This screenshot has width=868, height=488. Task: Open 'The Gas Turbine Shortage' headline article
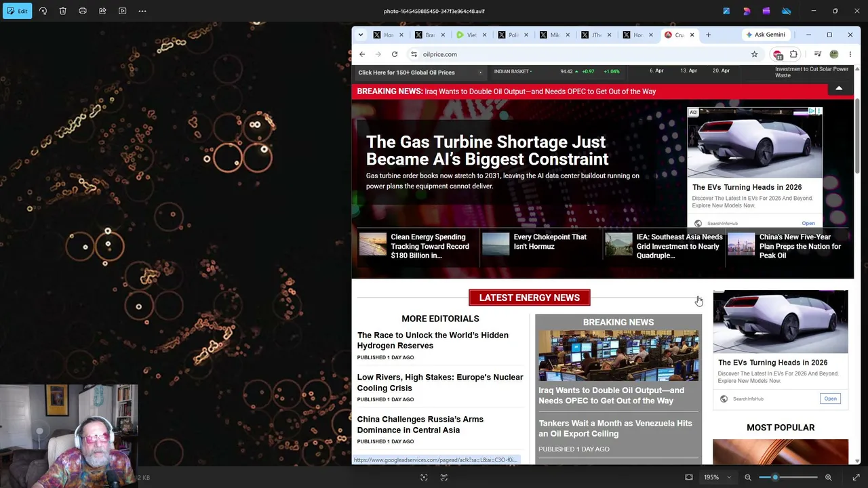[x=488, y=150]
